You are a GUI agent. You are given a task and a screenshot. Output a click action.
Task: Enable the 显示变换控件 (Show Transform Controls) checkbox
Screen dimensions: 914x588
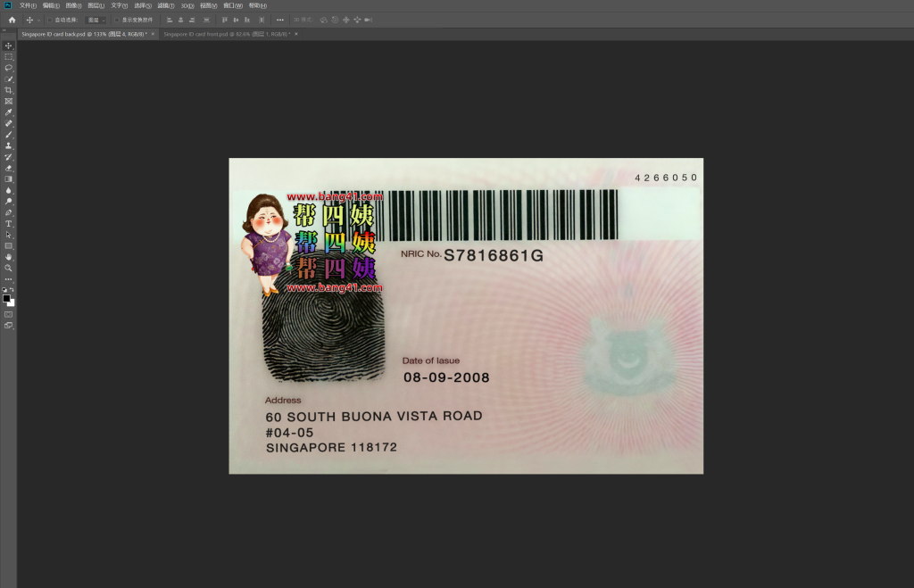pos(116,19)
